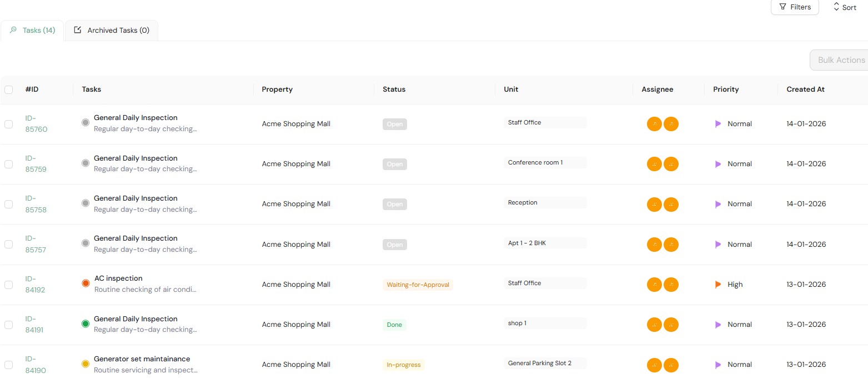Open task link ID-85758
Image resolution: width=868 pixels, height=383 pixels.
(36, 204)
